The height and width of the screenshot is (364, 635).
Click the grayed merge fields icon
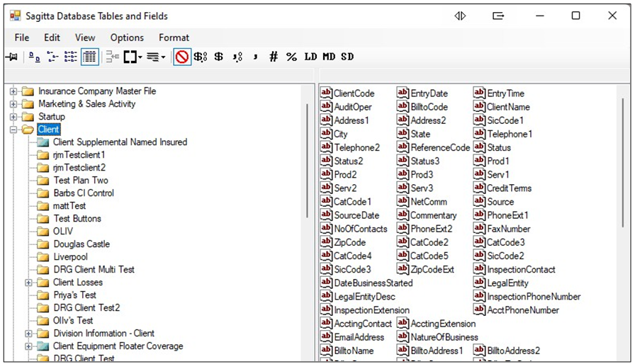(112, 57)
